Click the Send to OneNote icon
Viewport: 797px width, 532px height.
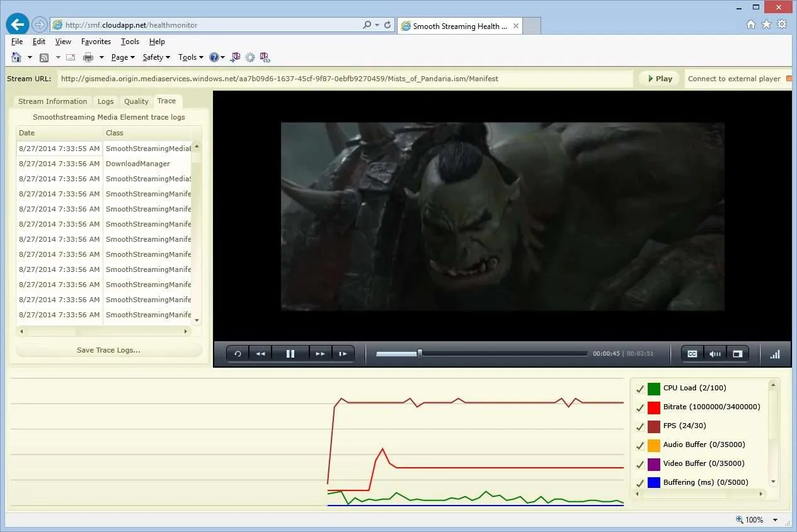click(235, 57)
